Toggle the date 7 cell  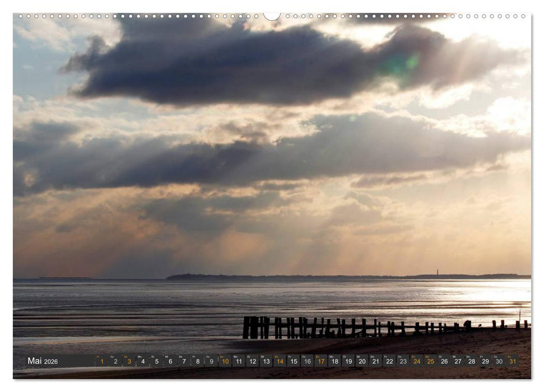click(x=184, y=361)
